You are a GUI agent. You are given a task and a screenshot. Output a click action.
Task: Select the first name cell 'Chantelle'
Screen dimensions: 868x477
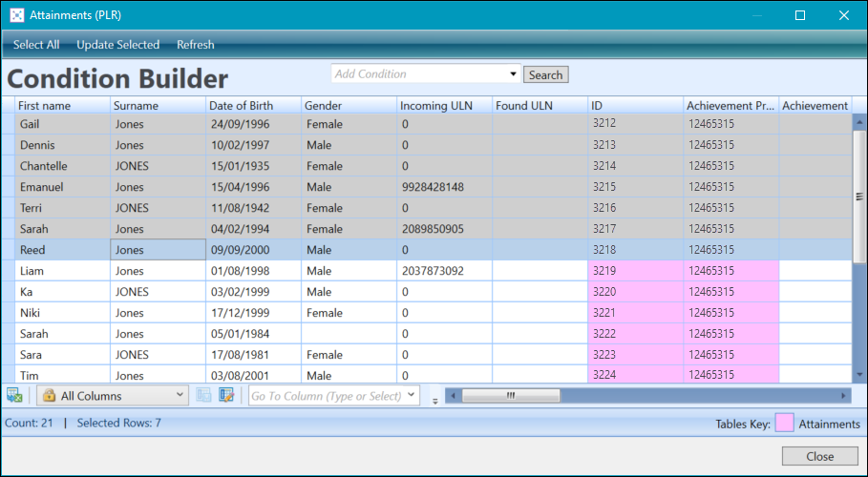click(x=63, y=166)
